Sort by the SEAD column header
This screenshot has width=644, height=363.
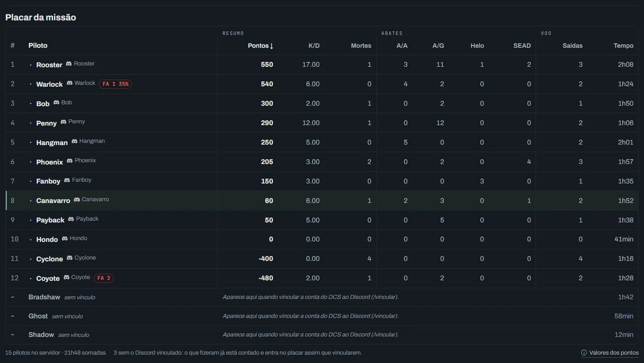522,46
